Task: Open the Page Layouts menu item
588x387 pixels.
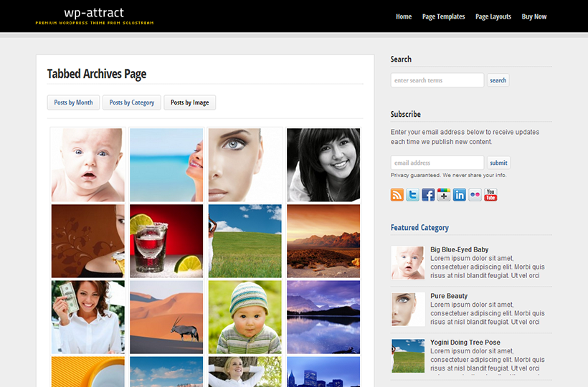Action: tap(493, 16)
